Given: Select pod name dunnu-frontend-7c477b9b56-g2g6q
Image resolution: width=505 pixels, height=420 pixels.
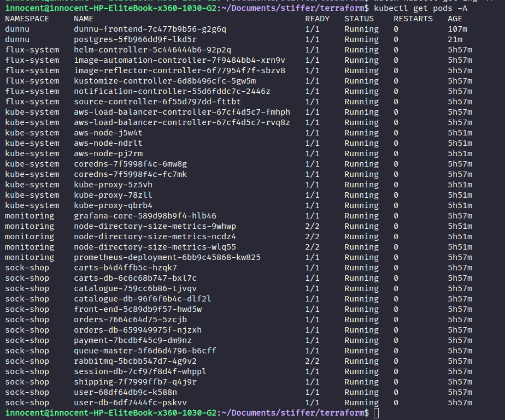Looking at the screenshot, I should tap(150, 29).
